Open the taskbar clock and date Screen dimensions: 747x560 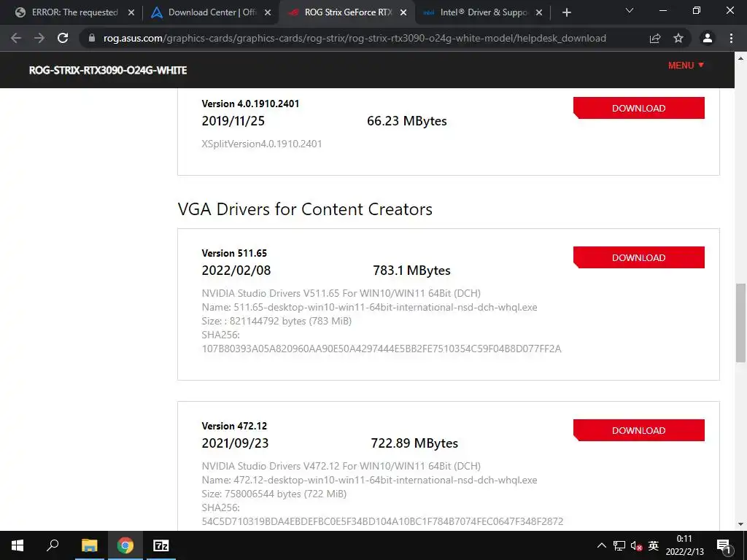(x=684, y=545)
